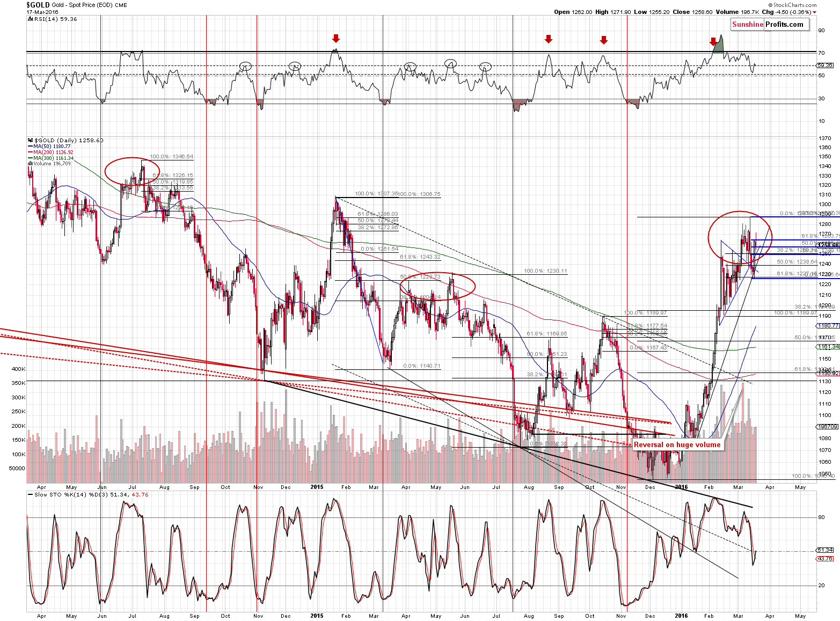
Task: Click the RSI axis value 10
Action: tap(821, 121)
